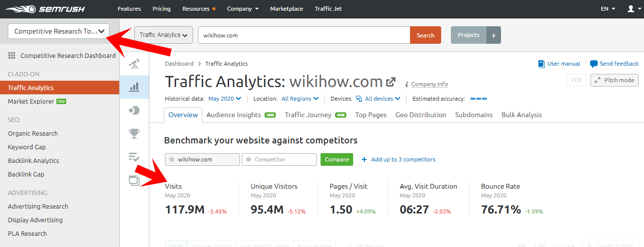
Task: Open the May 2020 historical data dropdown
Action: [225, 99]
